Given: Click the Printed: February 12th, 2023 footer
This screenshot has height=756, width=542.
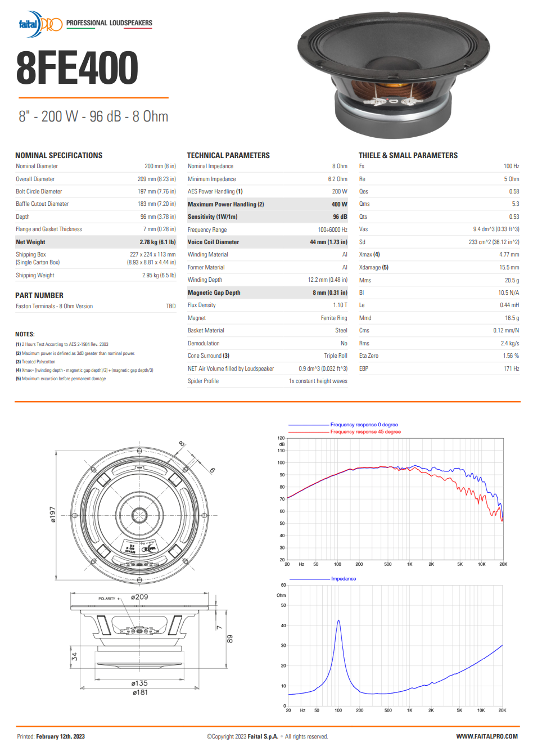Looking at the screenshot, I should point(51,737).
